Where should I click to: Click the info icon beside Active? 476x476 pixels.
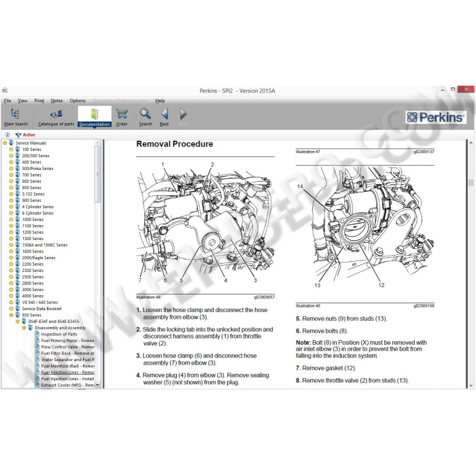7,135
